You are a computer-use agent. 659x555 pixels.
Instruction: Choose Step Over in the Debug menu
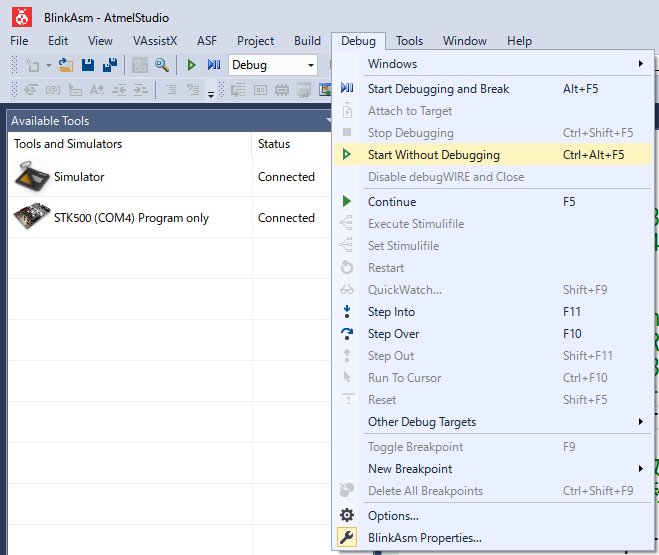pyautogui.click(x=493, y=334)
